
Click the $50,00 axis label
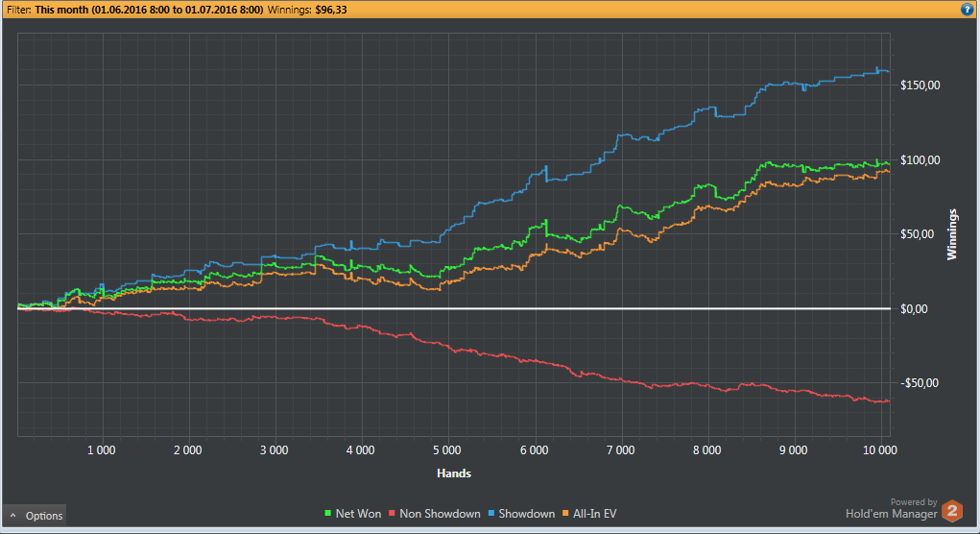[918, 233]
